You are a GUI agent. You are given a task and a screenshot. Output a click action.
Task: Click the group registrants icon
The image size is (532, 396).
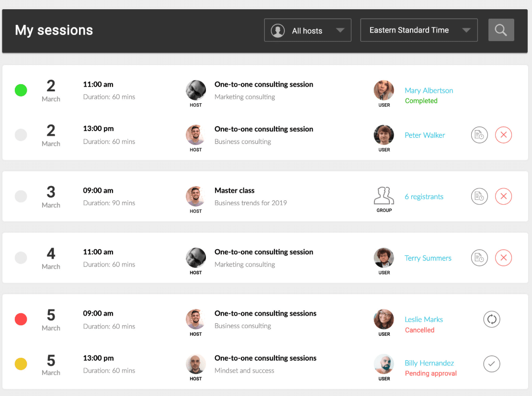click(x=384, y=196)
